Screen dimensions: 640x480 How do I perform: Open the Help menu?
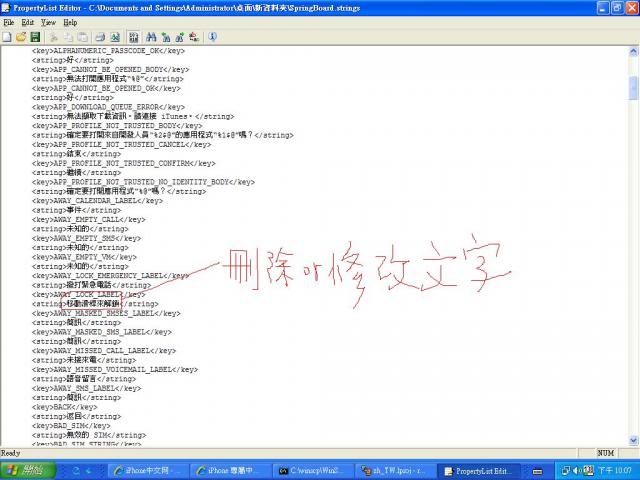70,22
